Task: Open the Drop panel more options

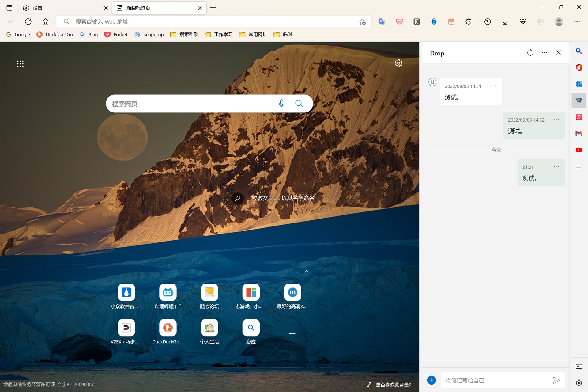Action: tap(544, 53)
